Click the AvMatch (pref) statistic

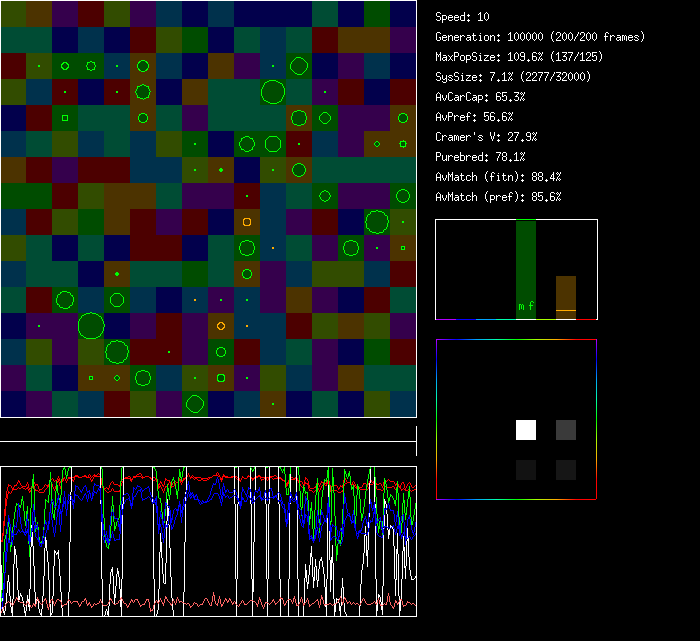click(498, 197)
